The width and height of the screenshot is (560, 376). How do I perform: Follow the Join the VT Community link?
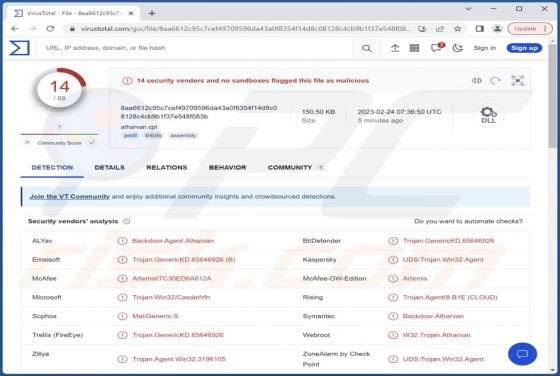pyautogui.click(x=70, y=196)
